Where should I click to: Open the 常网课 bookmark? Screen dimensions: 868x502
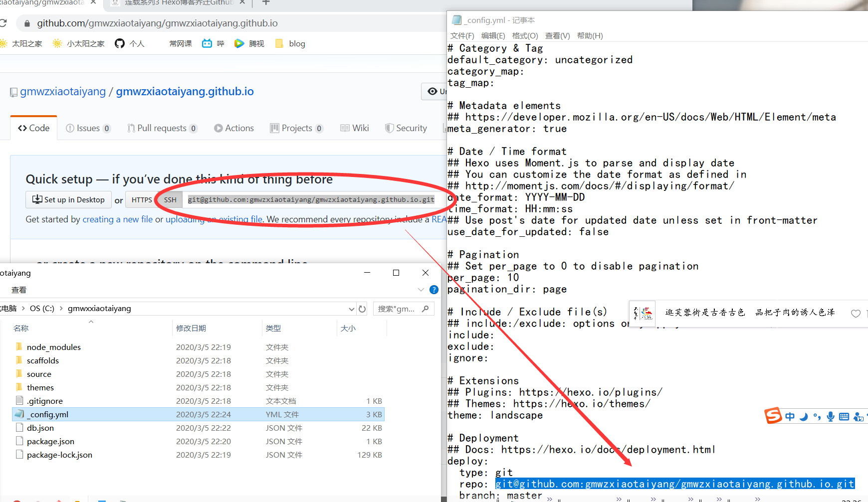pyautogui.click(x=181, y=44)
